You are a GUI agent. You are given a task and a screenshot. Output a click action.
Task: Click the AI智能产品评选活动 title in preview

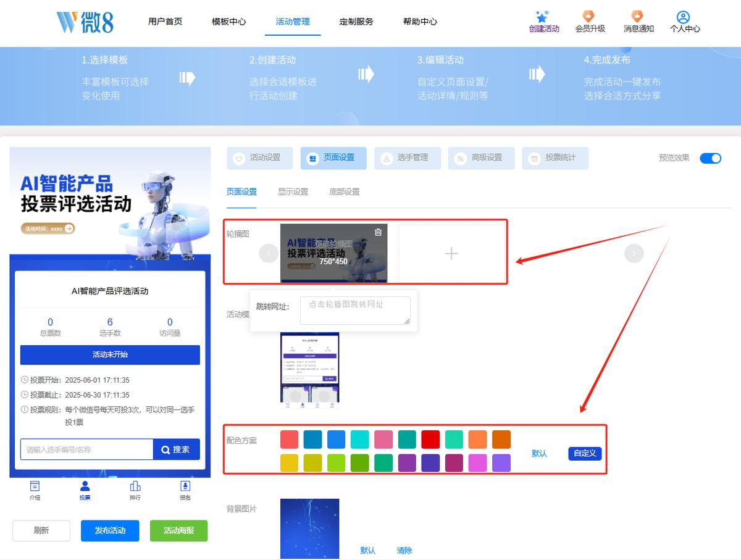[110, 291]
